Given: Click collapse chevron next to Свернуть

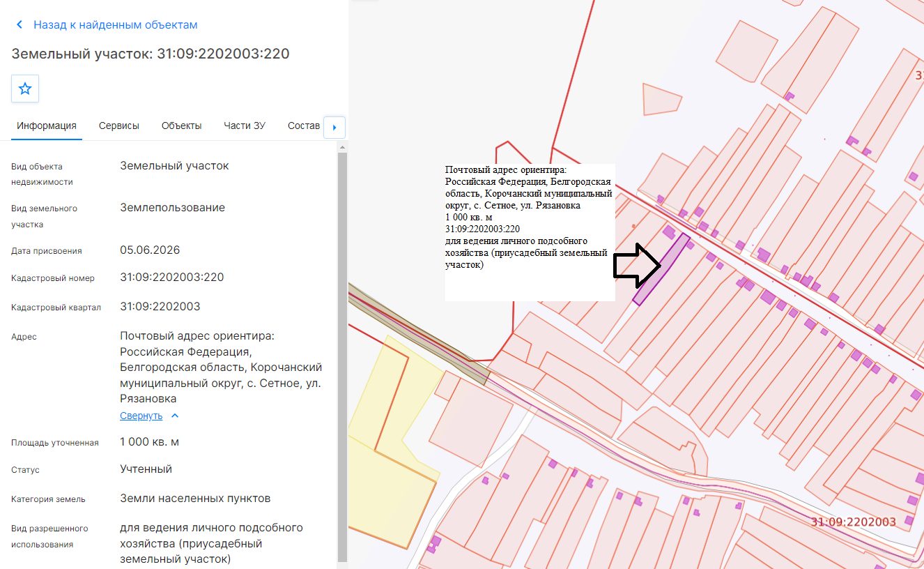Looking at the screenshot, I should [x=175, y=416].
